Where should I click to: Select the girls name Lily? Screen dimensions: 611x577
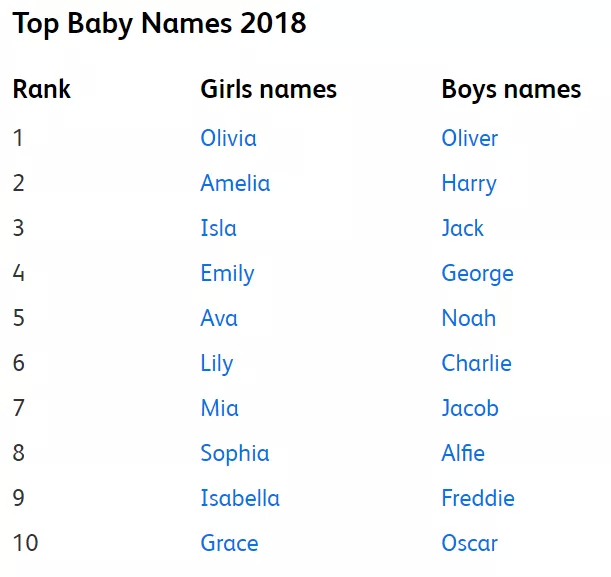[216, 364]
